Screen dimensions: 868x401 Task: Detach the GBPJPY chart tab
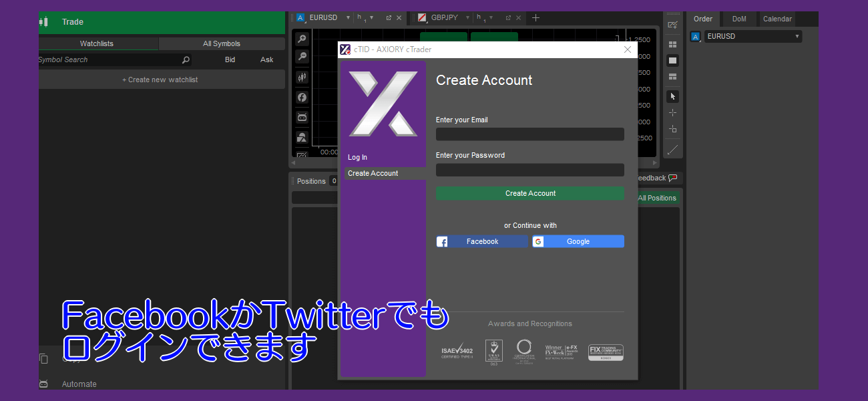pyautogui.click(x=508, y=18)
